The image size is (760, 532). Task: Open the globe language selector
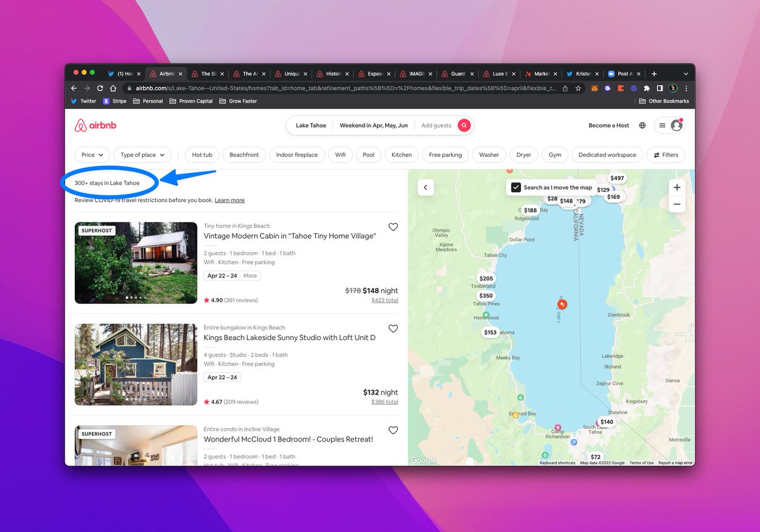tap(642, 125)
